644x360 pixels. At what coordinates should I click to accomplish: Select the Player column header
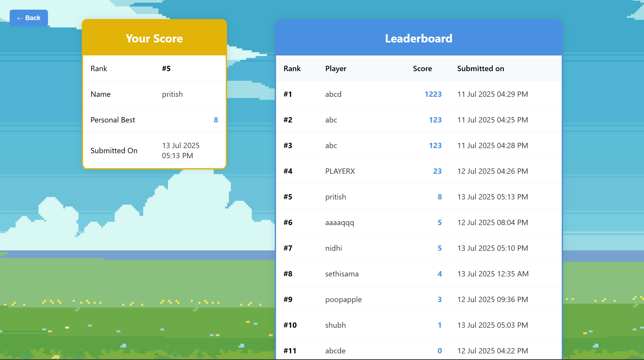(336, 69)
